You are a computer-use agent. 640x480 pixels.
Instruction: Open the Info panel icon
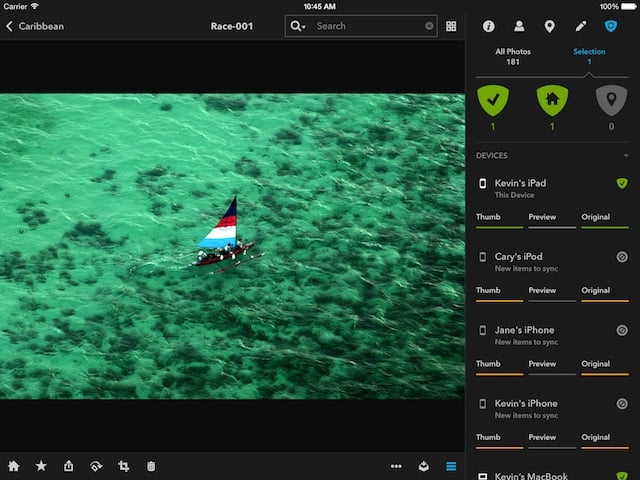point(489,26)
